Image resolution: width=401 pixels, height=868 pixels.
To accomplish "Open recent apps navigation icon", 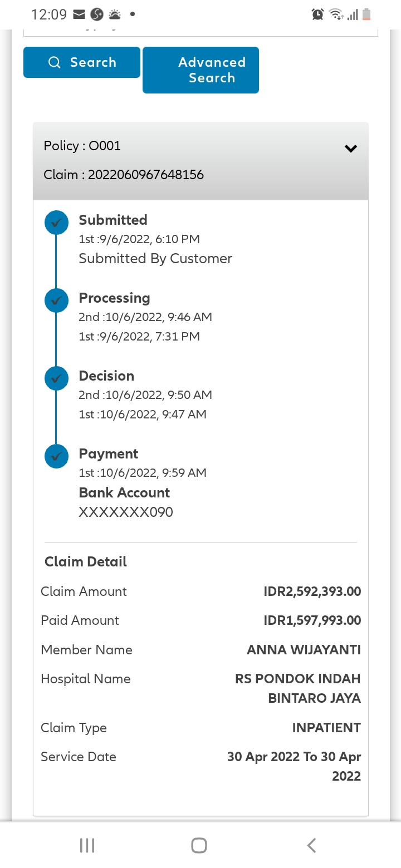I will coord(87,845).
